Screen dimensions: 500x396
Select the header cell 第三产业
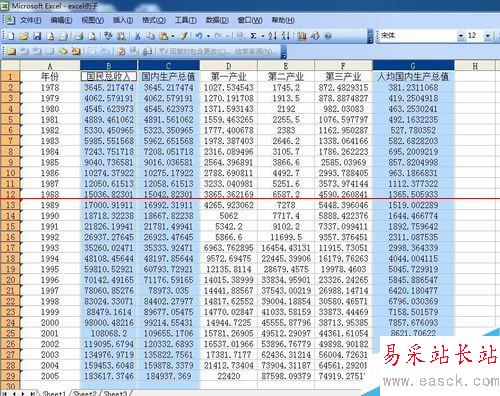pos(343,77)
